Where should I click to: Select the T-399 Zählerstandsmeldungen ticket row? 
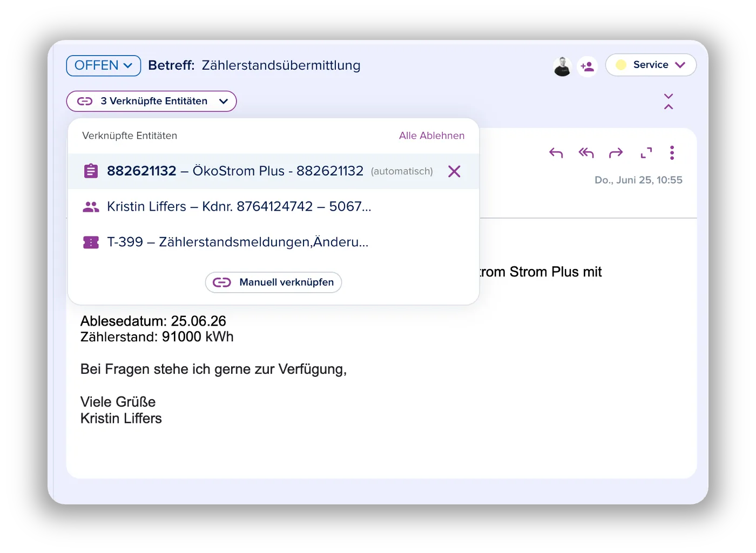click(x=274, y=242)
